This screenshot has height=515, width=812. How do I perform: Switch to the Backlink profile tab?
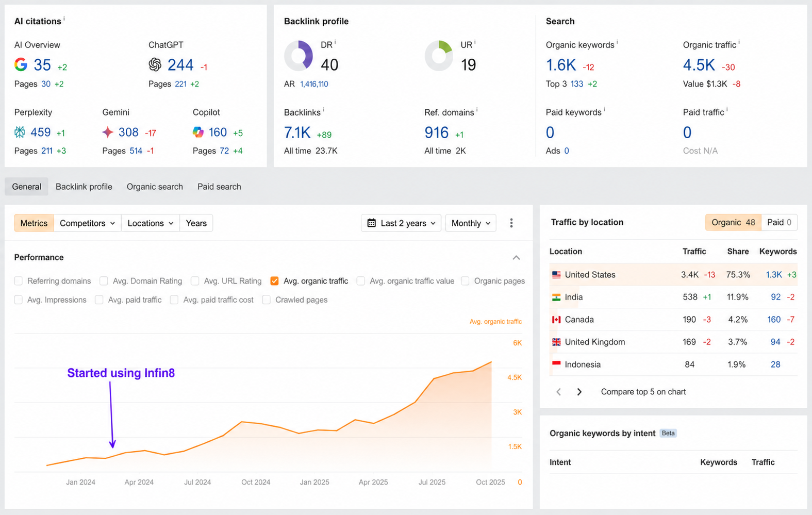click(84, 187)
